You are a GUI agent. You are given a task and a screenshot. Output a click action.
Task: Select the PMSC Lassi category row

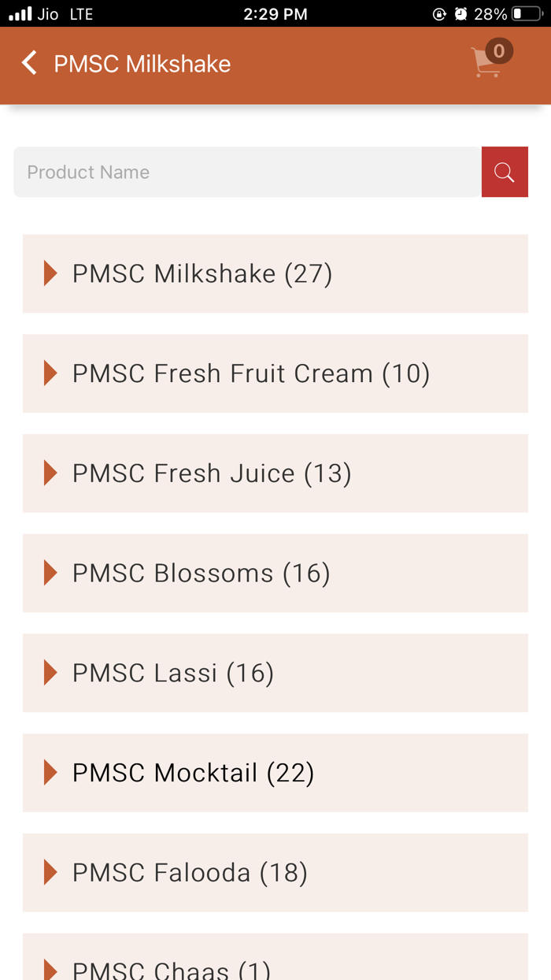172,673
